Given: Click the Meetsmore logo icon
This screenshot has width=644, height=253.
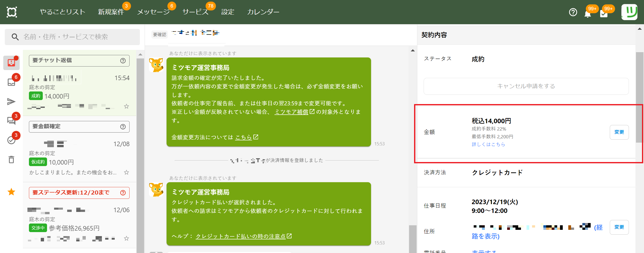Looking at the screenshot, I should [12, 12].
